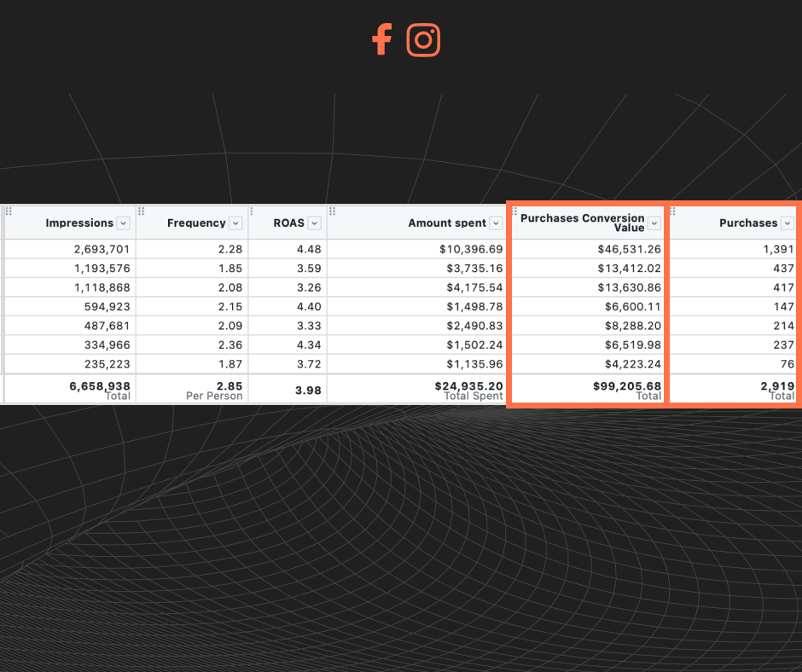Select impressions value 2,693,701
The height and width of the screenshot is (672, 802).
click(102, 249)
